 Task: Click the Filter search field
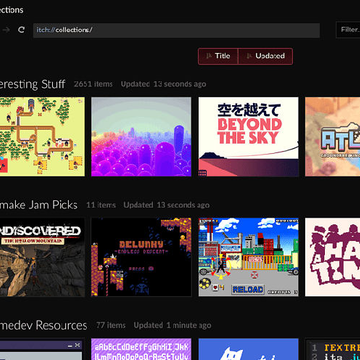point(348,30)
